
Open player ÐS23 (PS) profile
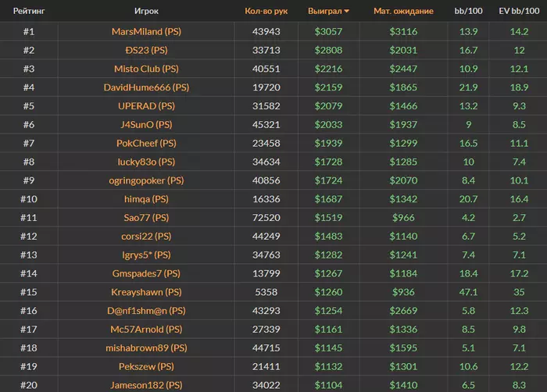click(x=146, y=50)
